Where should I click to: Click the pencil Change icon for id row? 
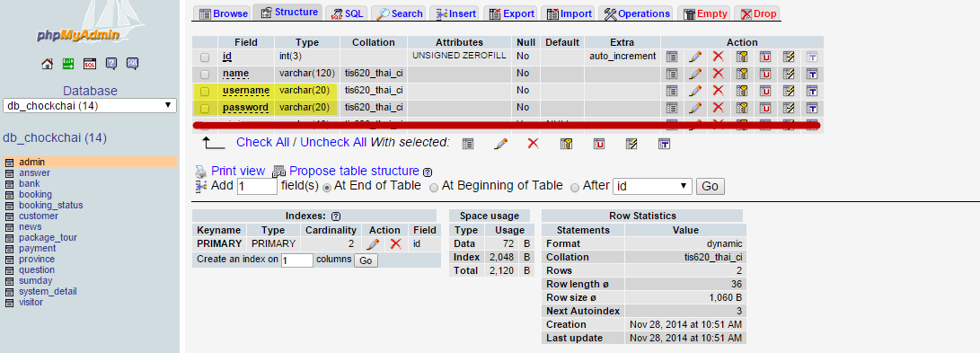tap(695, 57)
